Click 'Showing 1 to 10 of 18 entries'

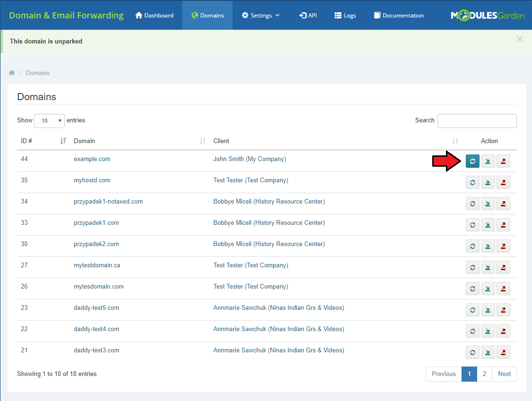[x=57, y=374]
